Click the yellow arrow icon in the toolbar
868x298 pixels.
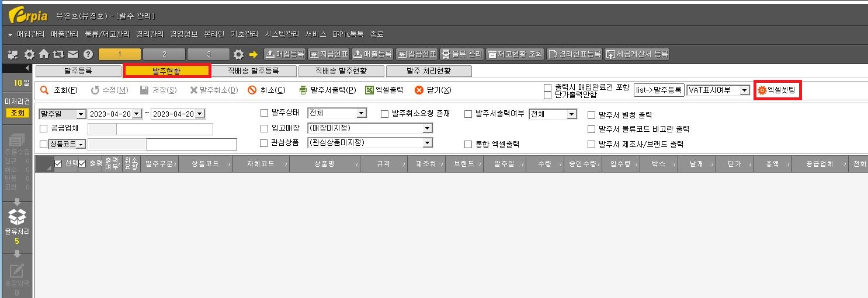(254, 54)
